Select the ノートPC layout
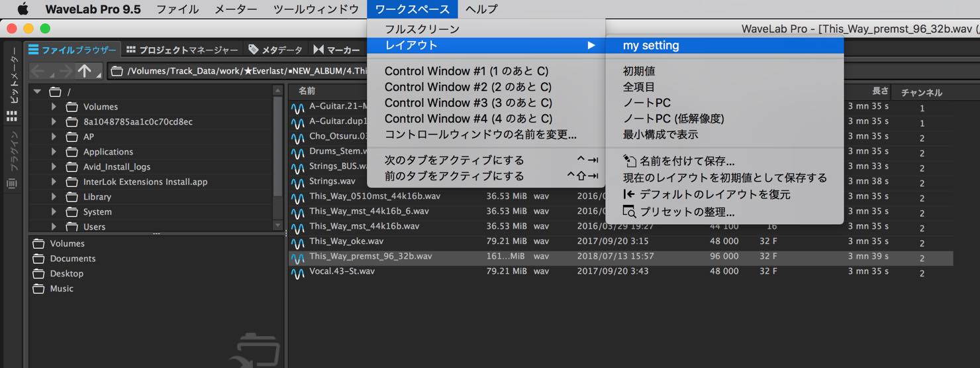This screenshot has height=368, width=980. click(724, 103)
